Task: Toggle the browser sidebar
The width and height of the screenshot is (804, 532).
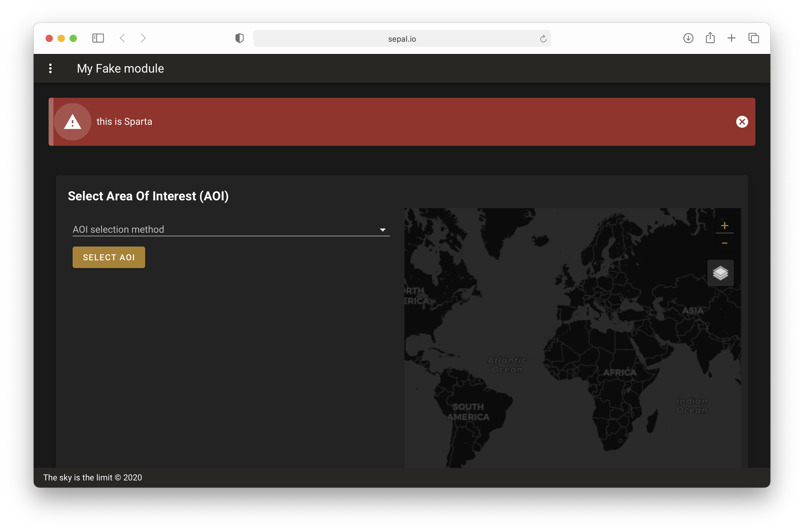Action: (x=98, y=38)
